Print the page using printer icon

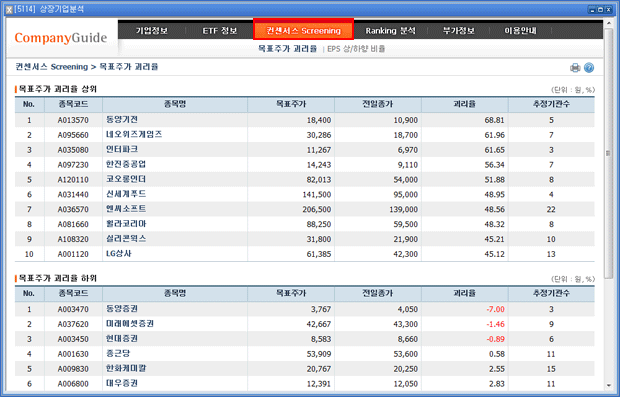tap(575, 68)
